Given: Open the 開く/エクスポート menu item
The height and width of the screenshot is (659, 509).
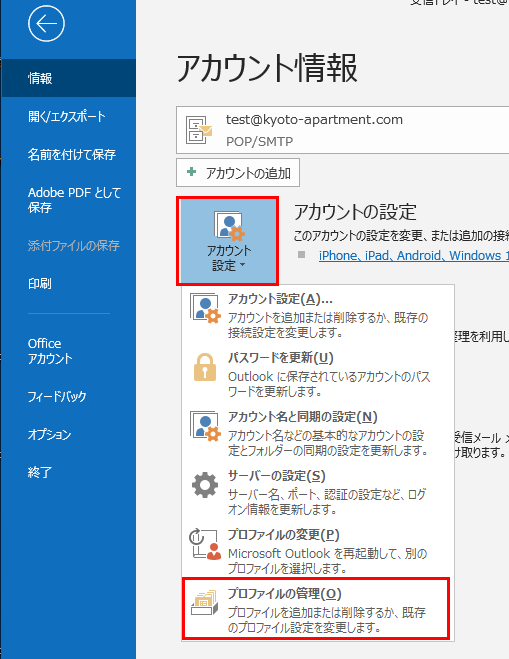Looking at the screenshot, I should (68, 116).
